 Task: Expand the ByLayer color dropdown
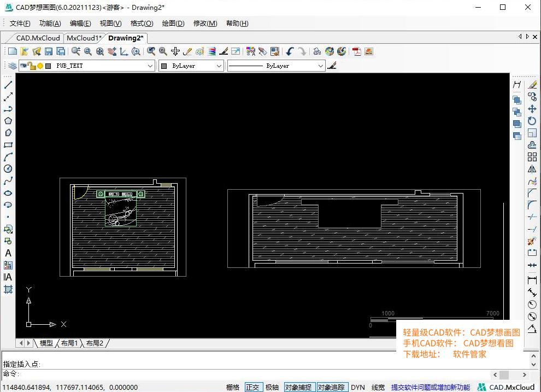(x=219, y=66)
